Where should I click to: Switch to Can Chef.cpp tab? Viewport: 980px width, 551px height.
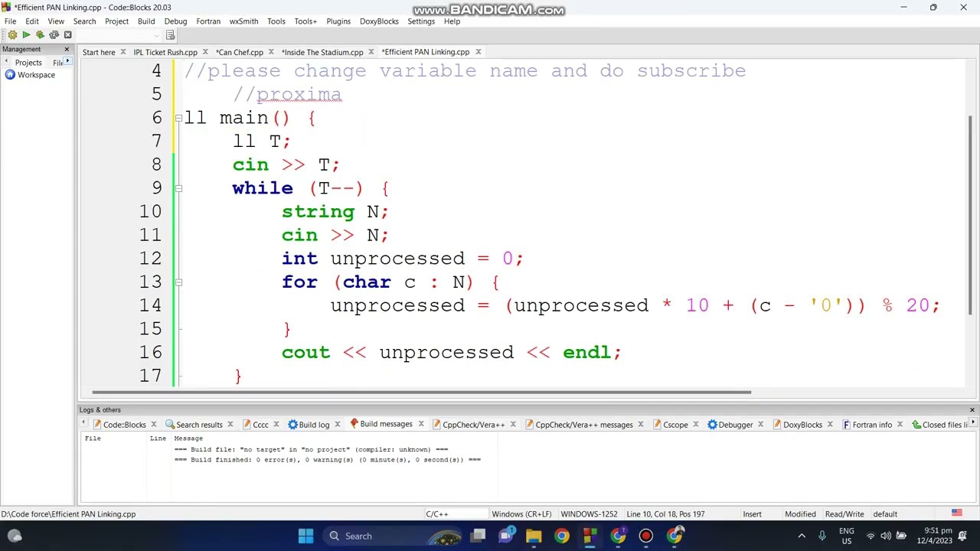point(240,52)
